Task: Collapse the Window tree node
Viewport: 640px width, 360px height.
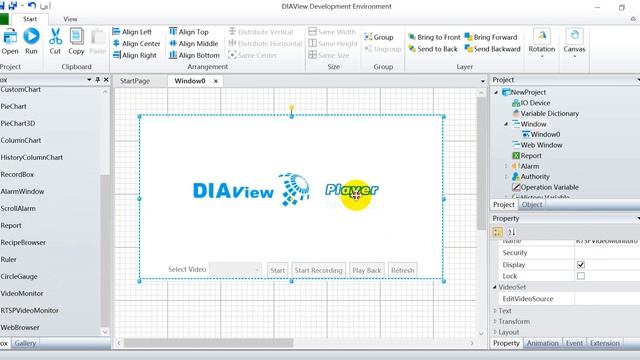Action: pyautogui.click(x=506, y=124)
